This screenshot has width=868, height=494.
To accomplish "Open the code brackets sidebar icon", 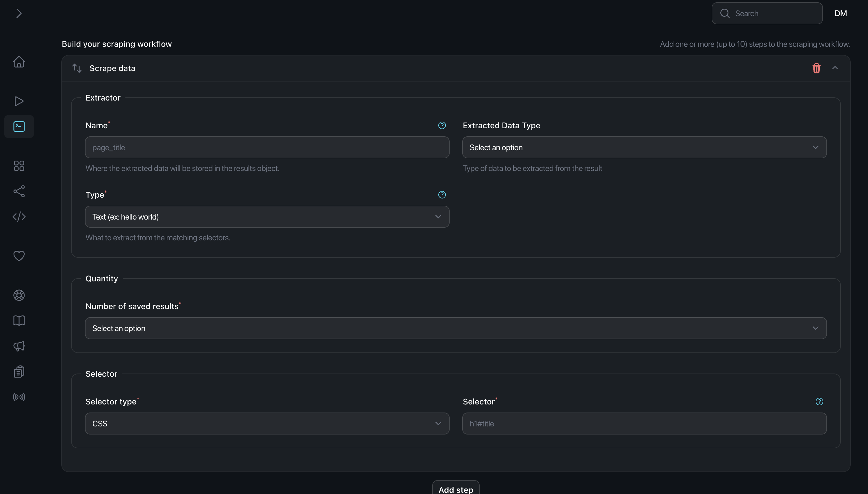I will pos(19,217).
